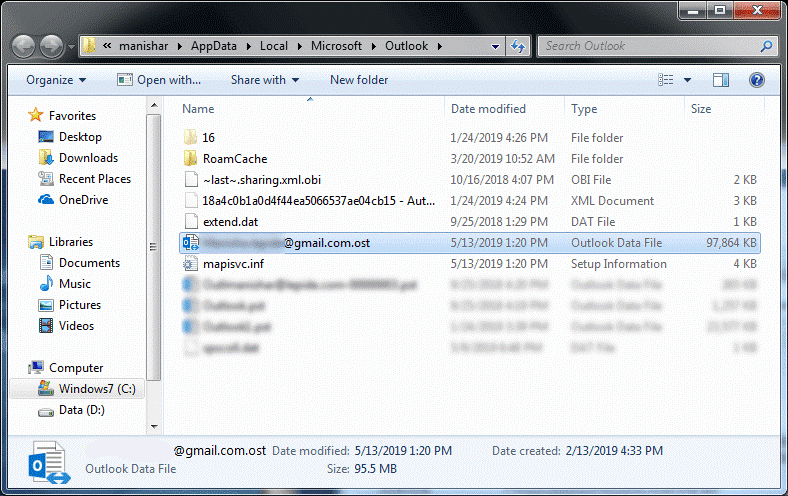Viewport: 788px width, 496px height.
Task: Click Open with... in the toolbar
Action: click(x=159, y=80)
